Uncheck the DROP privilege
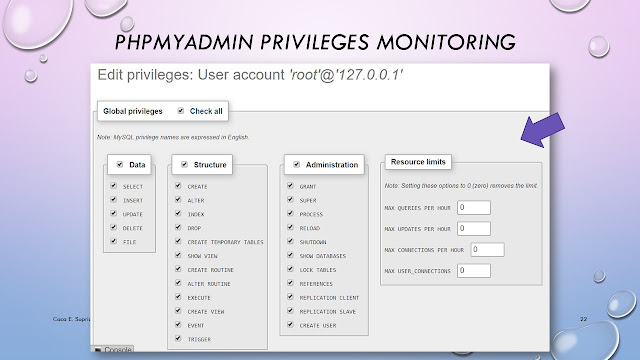The height and width of the screenshot is (360, 640). click(178, 227)
